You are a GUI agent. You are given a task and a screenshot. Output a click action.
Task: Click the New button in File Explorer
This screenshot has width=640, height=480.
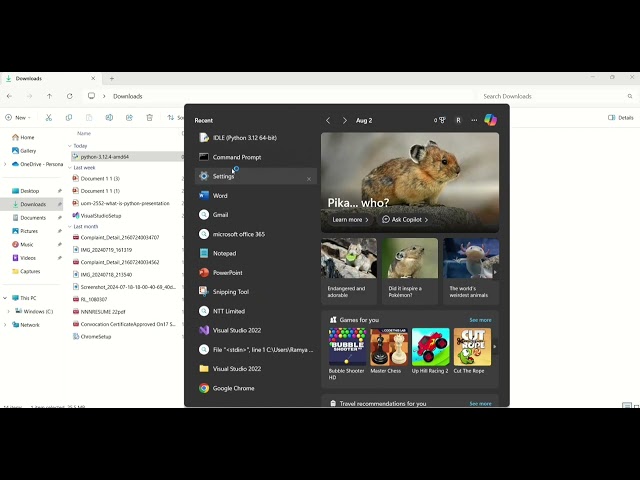tap(18, 118)
